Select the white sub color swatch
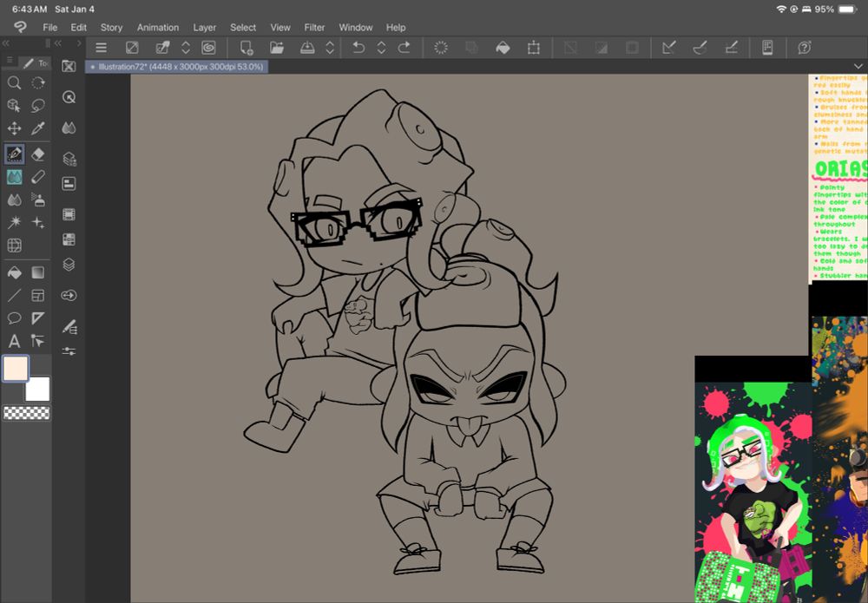This screenshot has height=603, width=868. (37, 389)
